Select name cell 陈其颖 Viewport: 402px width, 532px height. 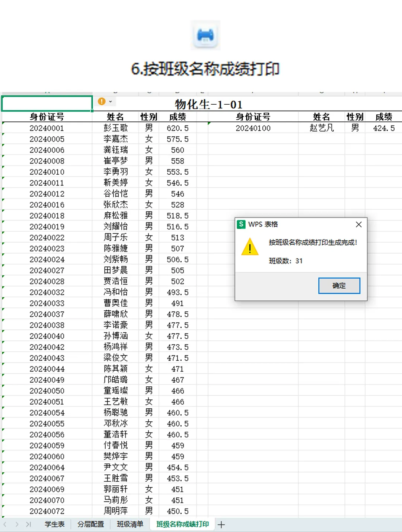pyautogui.click(x=115, y=369)
